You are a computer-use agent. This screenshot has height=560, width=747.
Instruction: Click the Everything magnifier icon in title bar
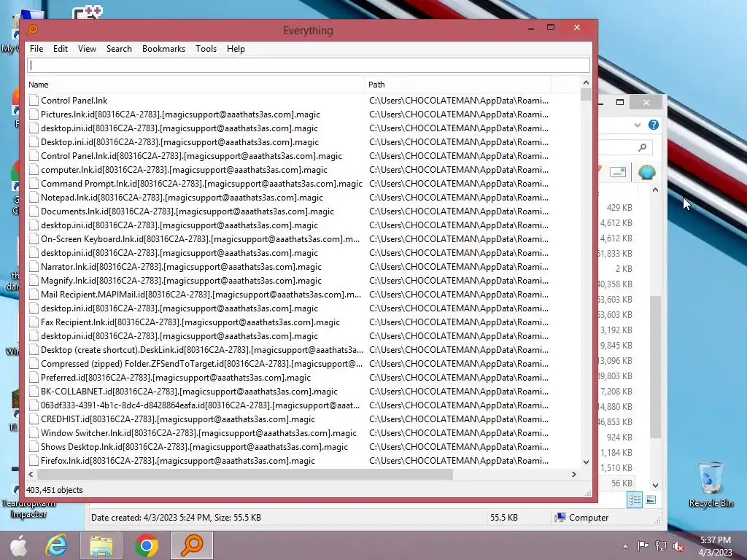click(x=32, y=30)
